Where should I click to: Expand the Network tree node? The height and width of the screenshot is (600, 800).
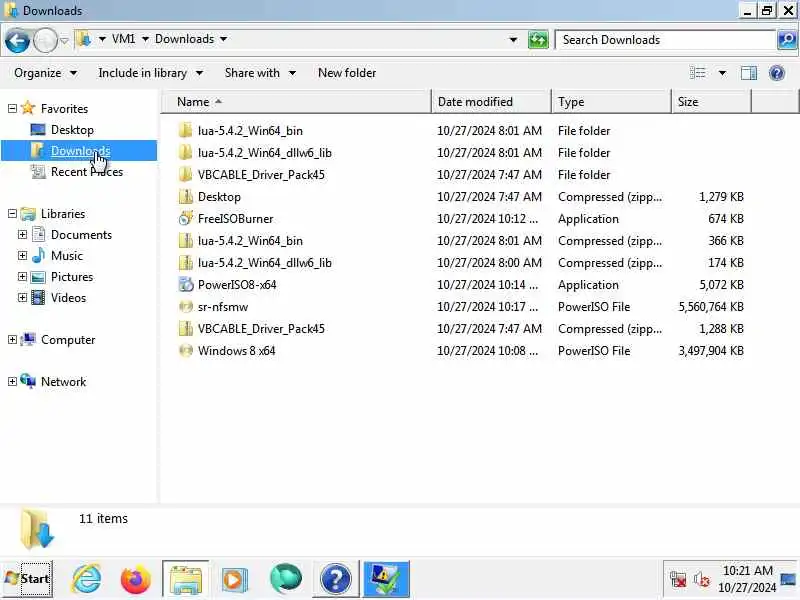tap(12, 382)
